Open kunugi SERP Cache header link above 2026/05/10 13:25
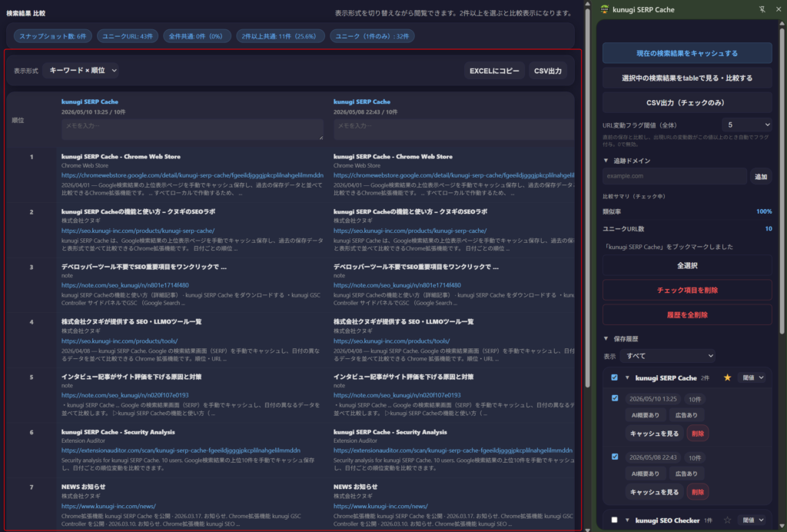The image size is (787, 532). (90, 101)
